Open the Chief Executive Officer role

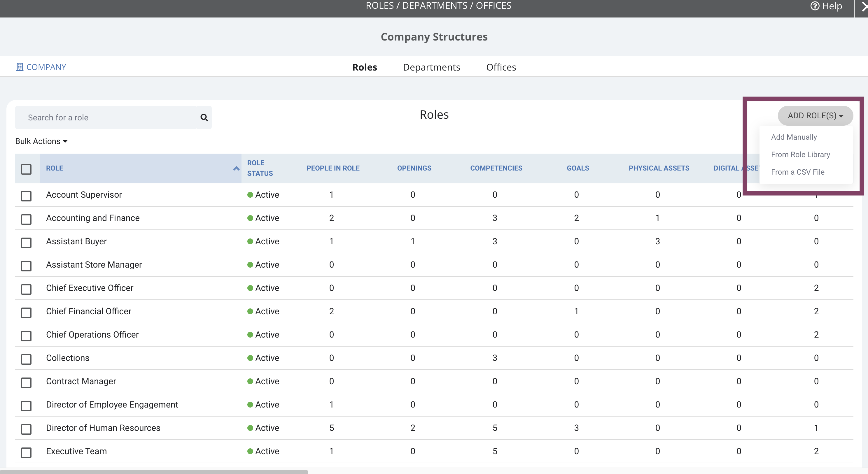tap(90, 288)
